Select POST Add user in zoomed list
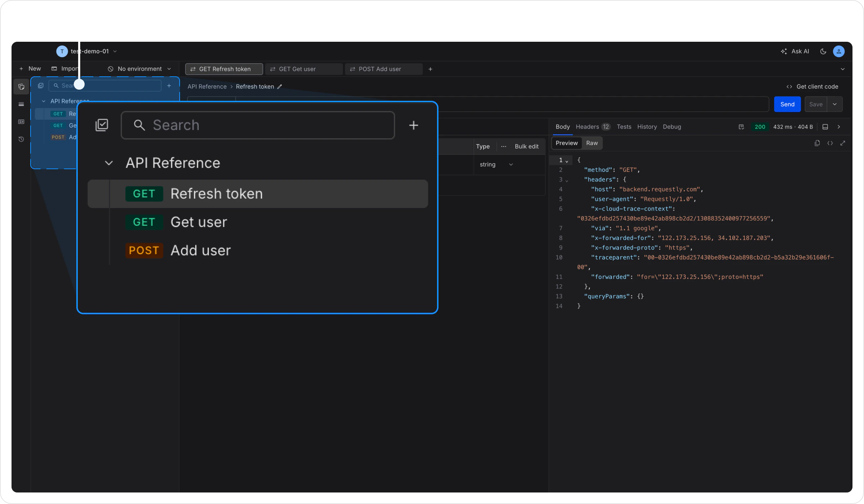The height and width of the screenshot is (504, 864). [201, 251]
